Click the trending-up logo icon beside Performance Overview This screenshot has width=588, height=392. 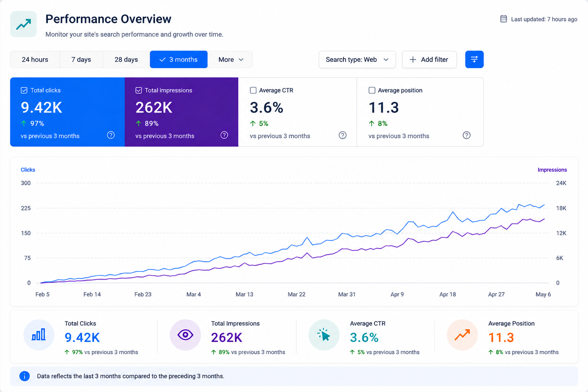click(x=23, y=24)
